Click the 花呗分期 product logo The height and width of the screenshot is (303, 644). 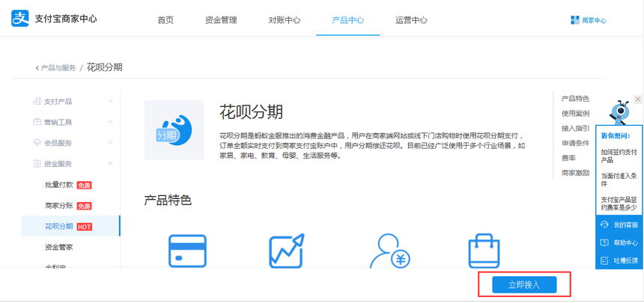click(x=174, y=130)
